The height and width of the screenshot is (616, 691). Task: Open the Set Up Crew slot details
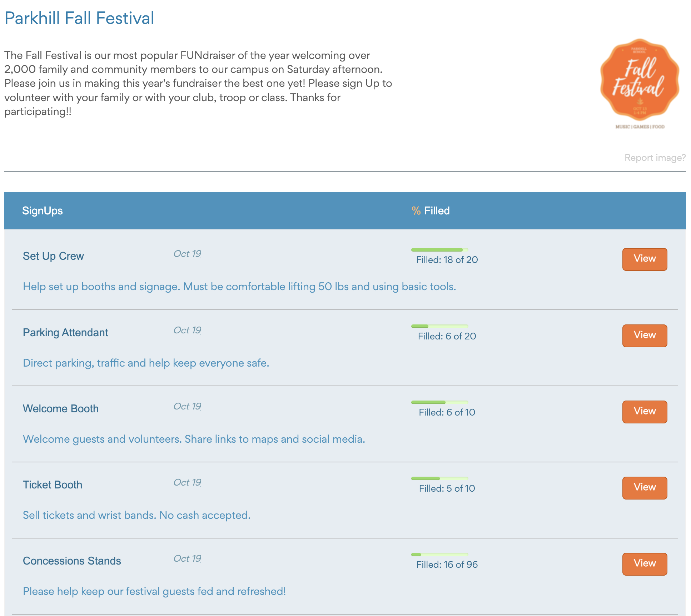(x=53, y=256)
